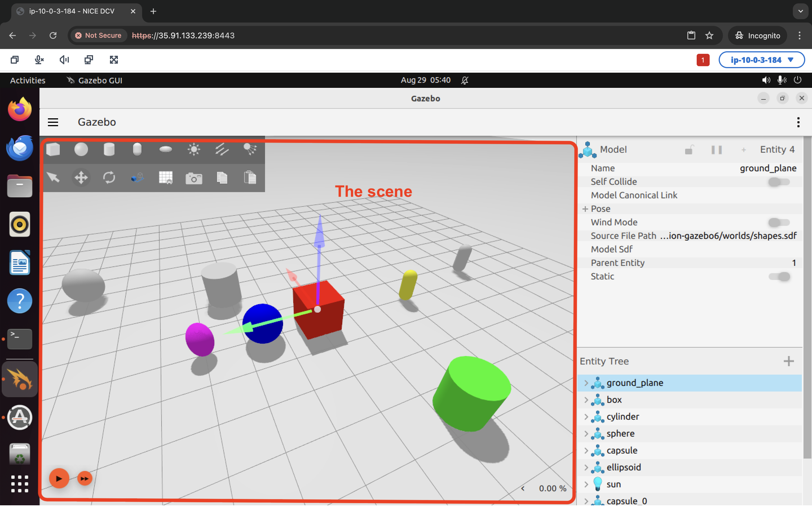
Task: Expand the Pose property section
Action: click(585, 209)
